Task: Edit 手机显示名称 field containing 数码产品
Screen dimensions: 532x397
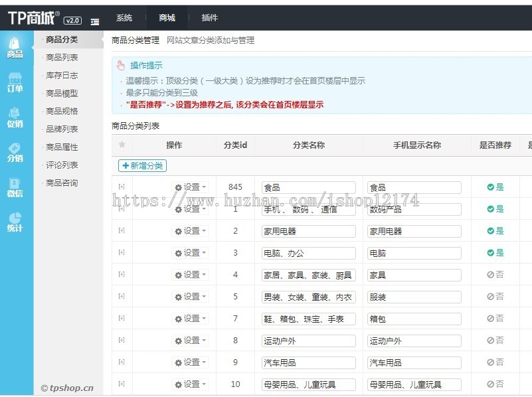Action: coord(414,210)
